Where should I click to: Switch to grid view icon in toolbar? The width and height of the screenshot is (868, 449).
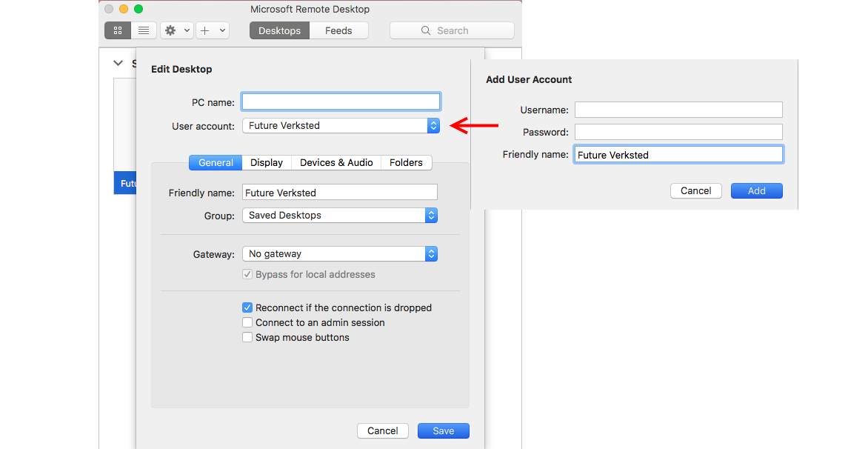pyautogui.click(x=117, y=30)
